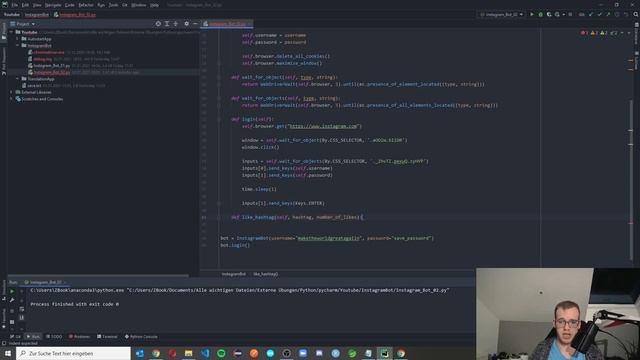The height and width of the screenshot is (360, 640).
Task: Expand Scratches and Consoles node
Action: (x=11, y=99)
